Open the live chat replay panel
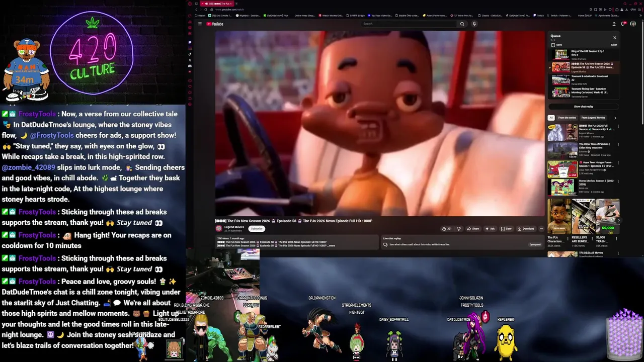The width and height of the screenshot is (644, 362). [535, 245]
